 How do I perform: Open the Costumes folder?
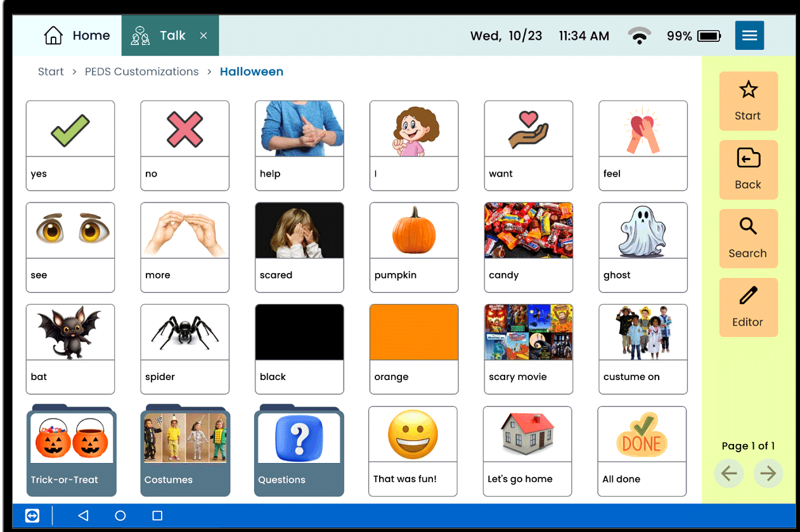[185, 451]
